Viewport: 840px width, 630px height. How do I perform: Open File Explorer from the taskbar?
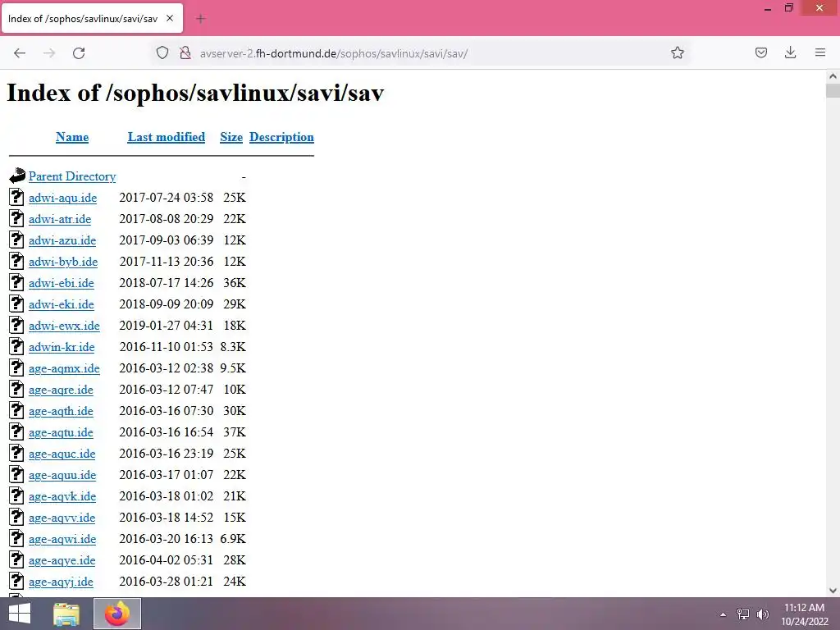(x=66, y=614)
